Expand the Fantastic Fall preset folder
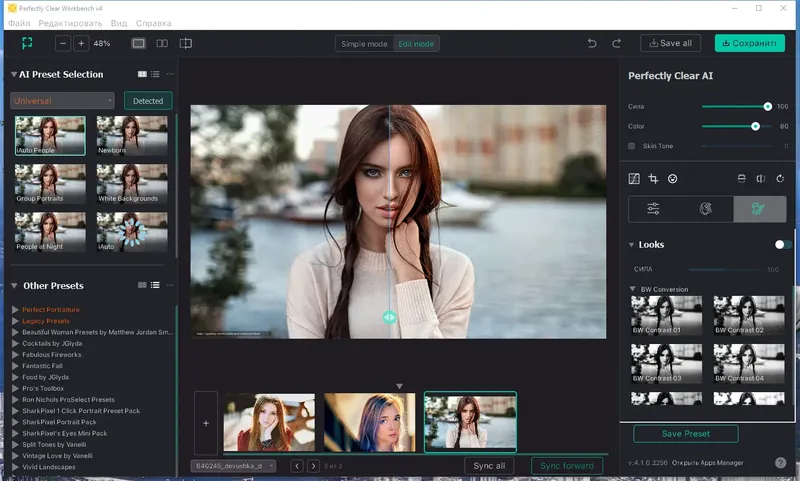This screenshot has height=481, width=800. pos(15,365)
